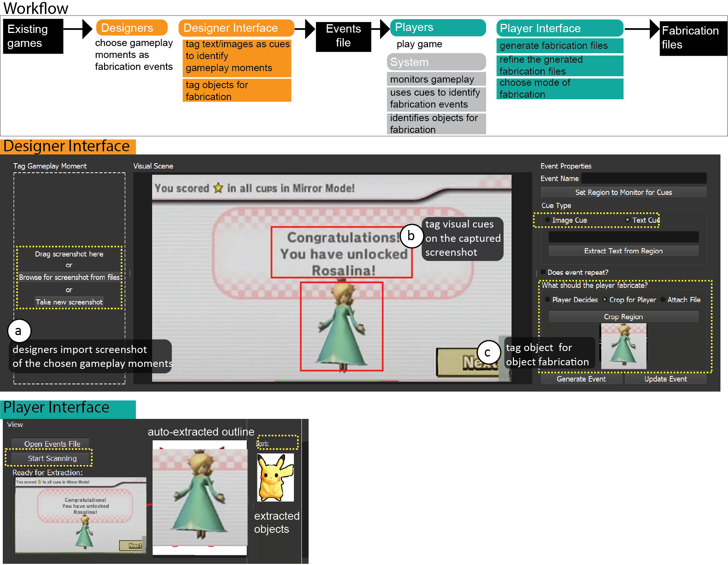The width and height of the screenshot is (728, 565).
Task: Click the Tag Gameplay Moment label
Action: (50, 166)
